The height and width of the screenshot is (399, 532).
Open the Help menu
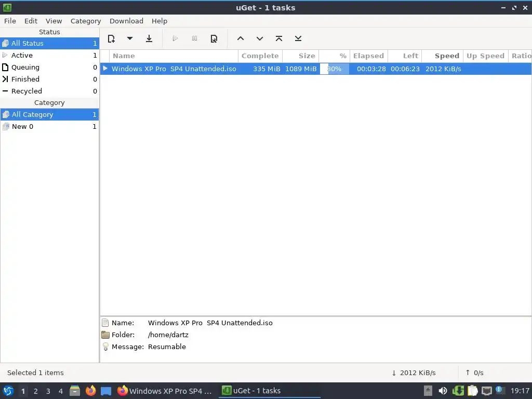click(x=159, y=21)
